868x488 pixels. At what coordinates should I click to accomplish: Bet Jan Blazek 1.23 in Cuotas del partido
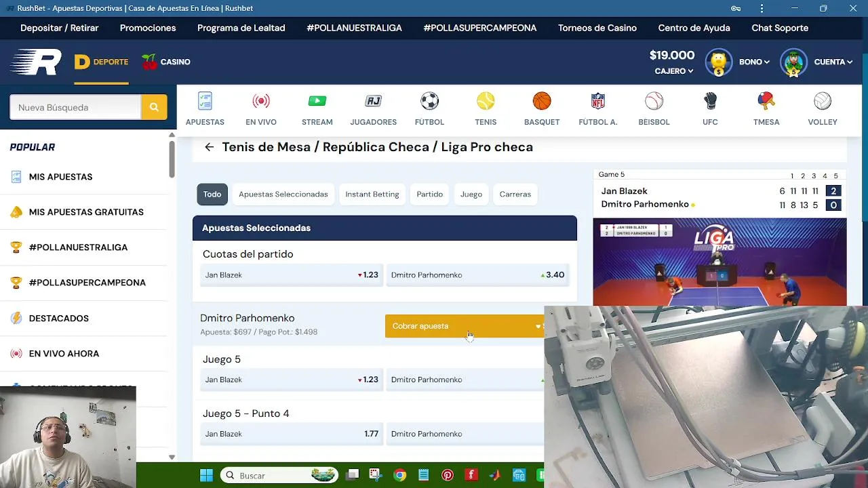point(291,274)
